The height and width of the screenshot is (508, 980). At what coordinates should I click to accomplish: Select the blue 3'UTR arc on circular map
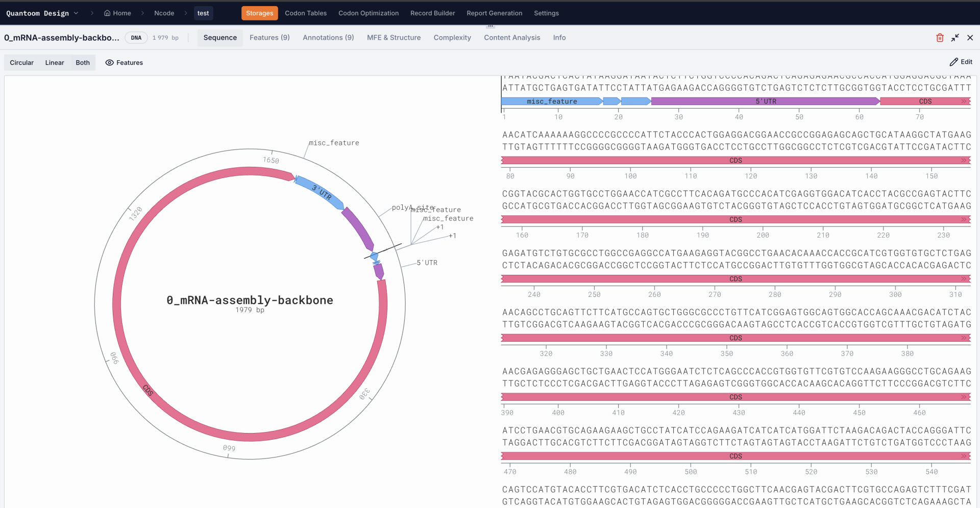321,193
